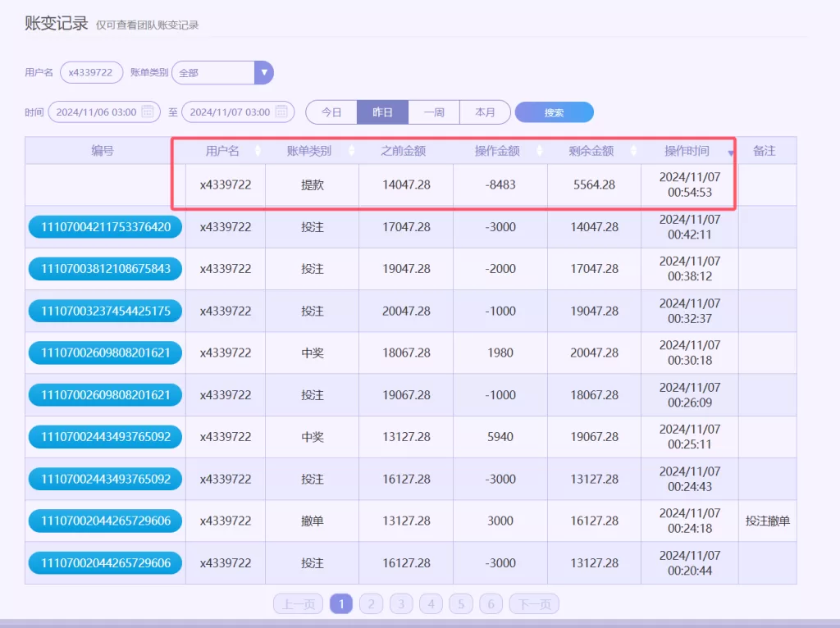840x628 pixels.
Task: Click the 5940 winning amount cell
Action: coord(500,437)
